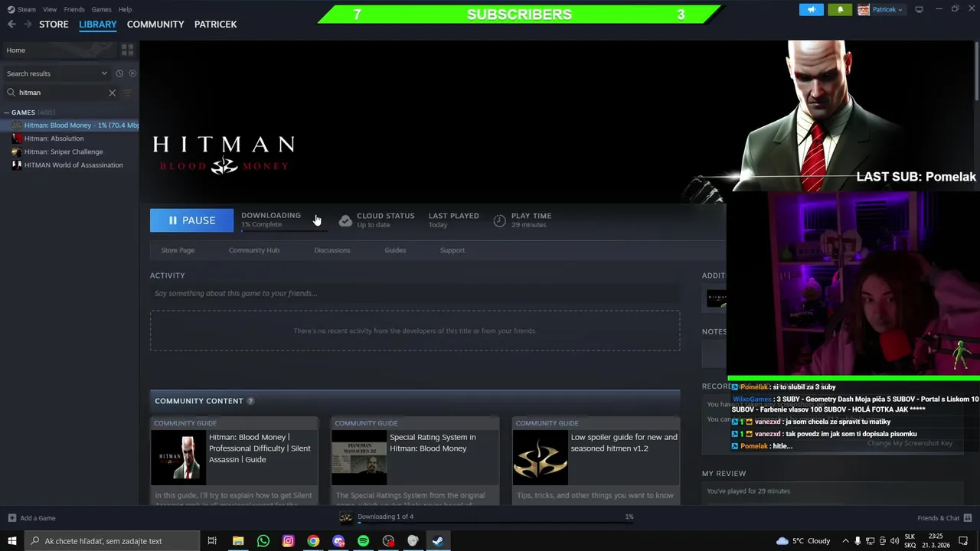This screenshot has width=980, height=551.
Task: Click the blue announcements megaphone icon
Action: (812, 9)
